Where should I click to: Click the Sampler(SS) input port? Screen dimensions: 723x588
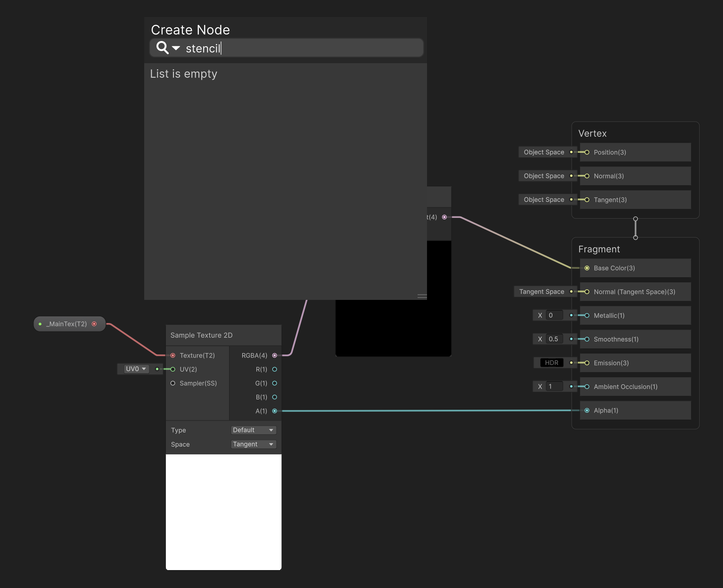point(173,383)
